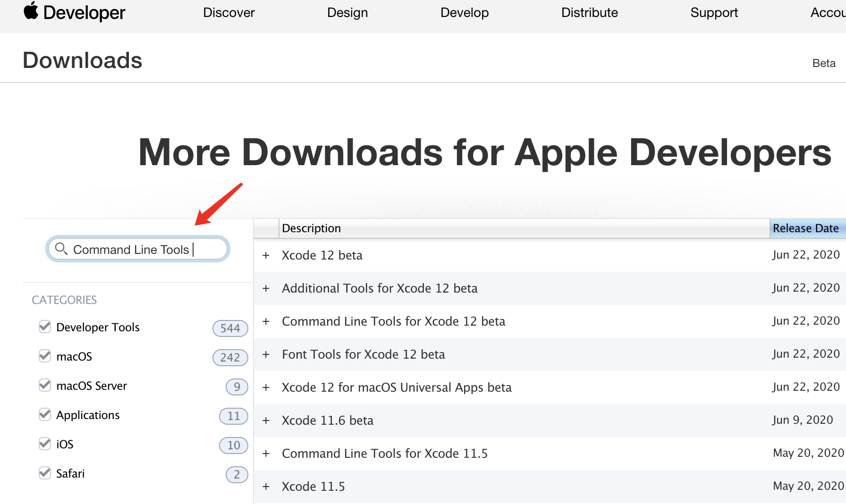Click the 544 count badge

coord(230,328)
